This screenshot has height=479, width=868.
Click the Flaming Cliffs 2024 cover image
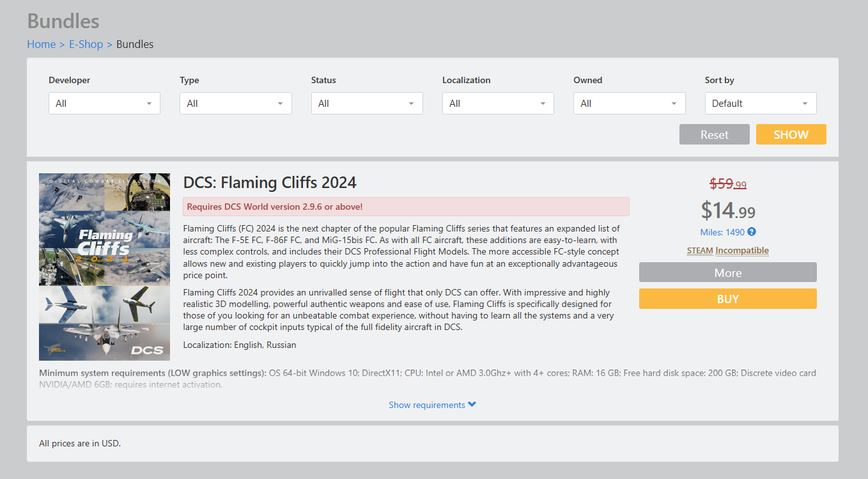(105, 267)
